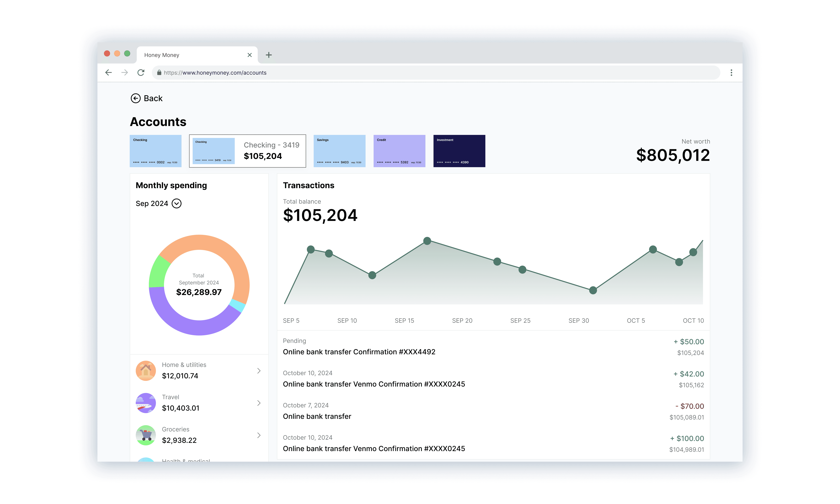Select the Checking card ending 0002
The width and height of the screenshot is (840, 504).
point(156,151)
